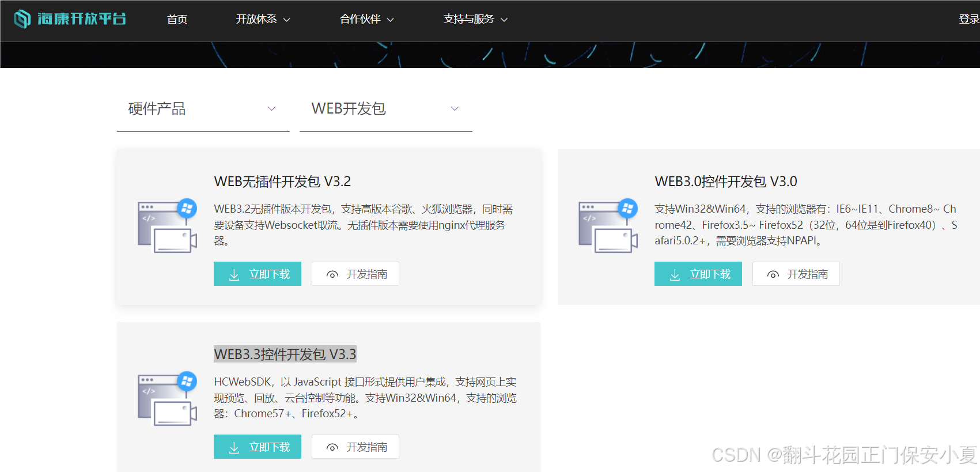Click the title WEB无插件开发包 V3.2
Screen dimensions: 980x472
[282, 182]
